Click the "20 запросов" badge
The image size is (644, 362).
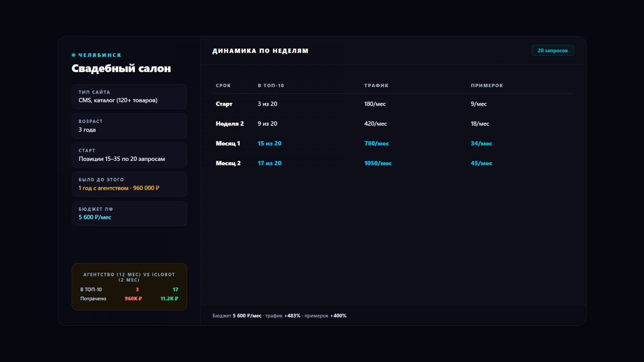click(x=553, y=50)
